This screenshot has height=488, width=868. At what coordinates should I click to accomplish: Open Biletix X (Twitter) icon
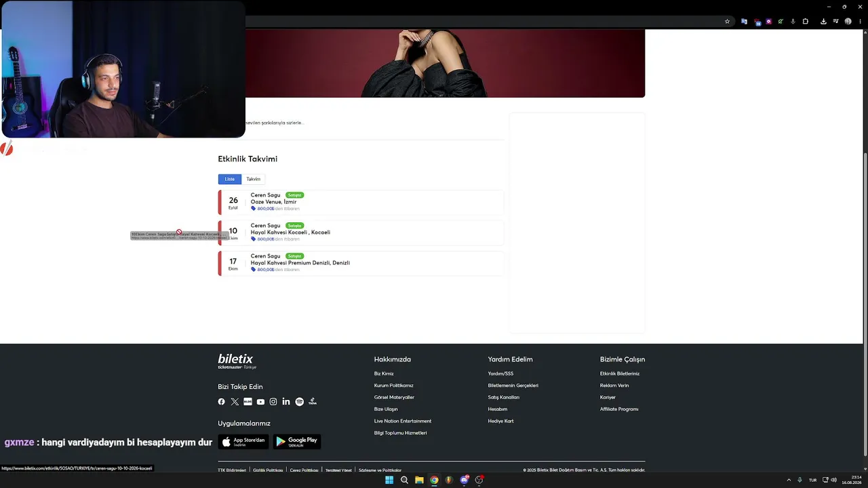(235, 402)
